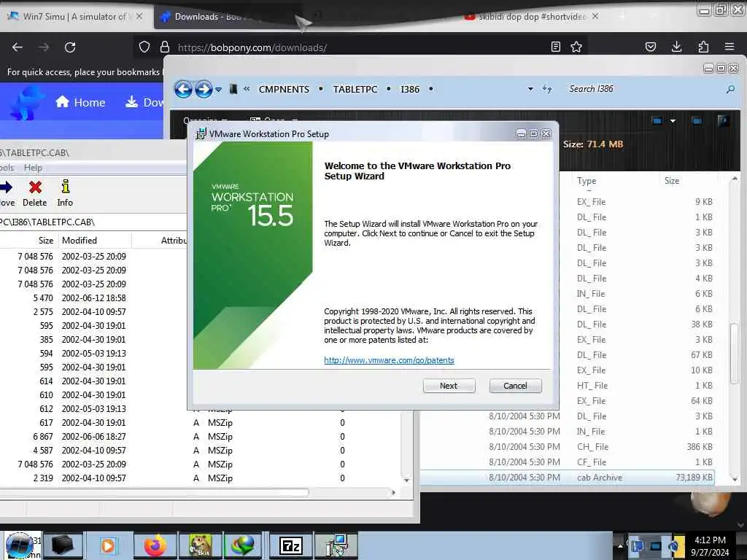
Task: Open the Windows Start orb
Action: pos(19,545)
